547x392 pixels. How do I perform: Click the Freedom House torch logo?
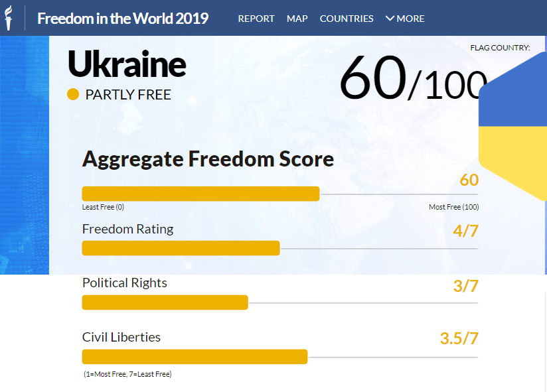(9, 18)
